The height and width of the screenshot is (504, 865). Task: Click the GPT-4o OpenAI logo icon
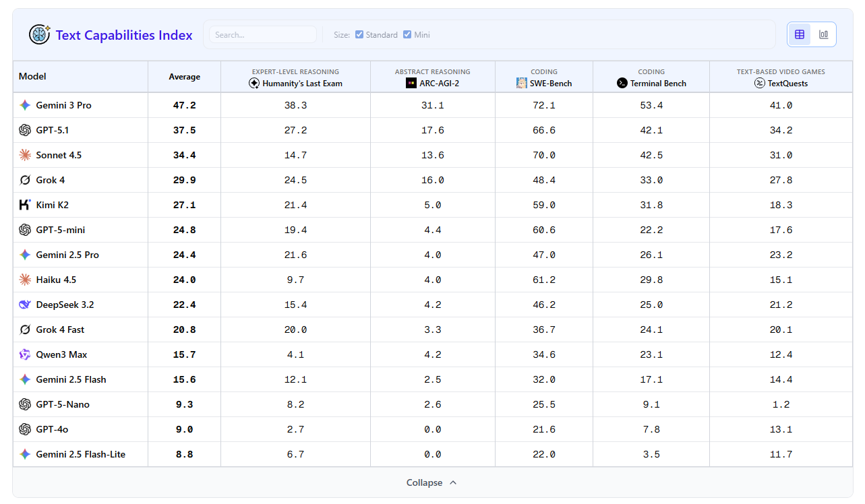25,429
